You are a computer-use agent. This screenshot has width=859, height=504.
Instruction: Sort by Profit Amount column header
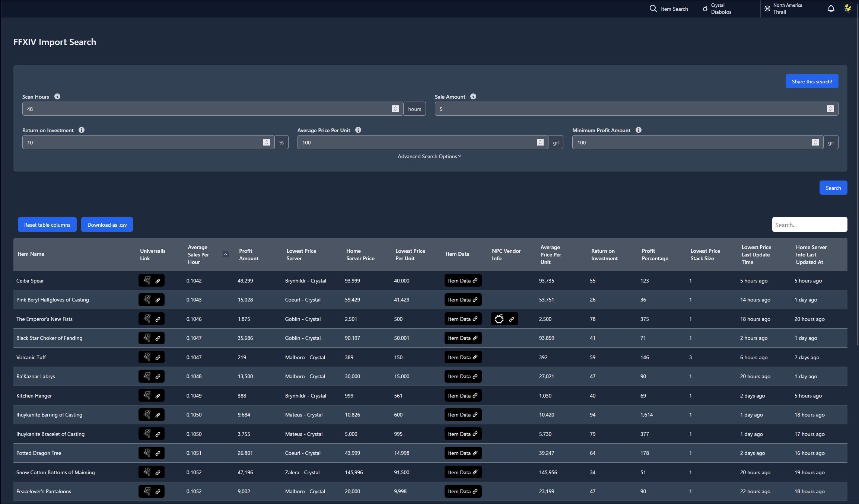[248, 255]
